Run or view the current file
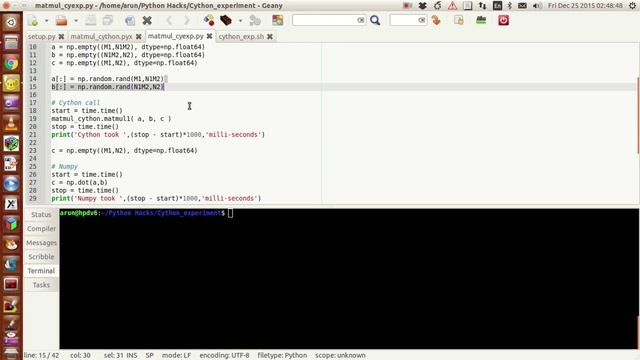 point(255,20)
